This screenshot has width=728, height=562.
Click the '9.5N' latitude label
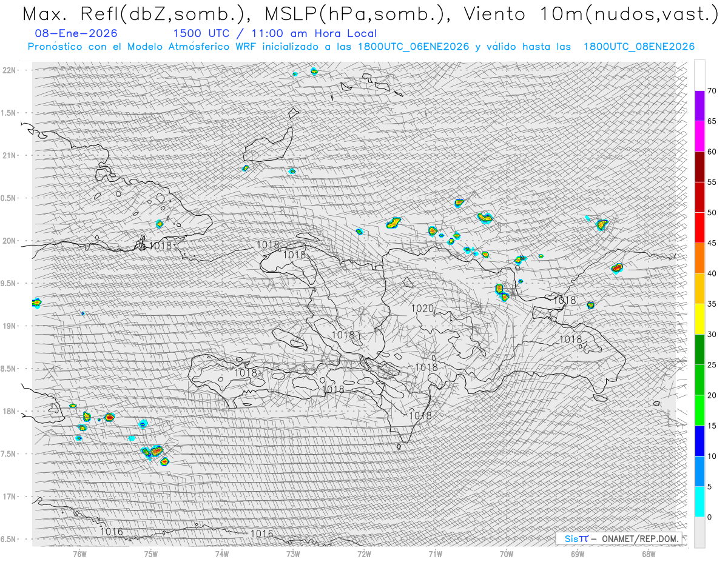[x=9, y=283]
